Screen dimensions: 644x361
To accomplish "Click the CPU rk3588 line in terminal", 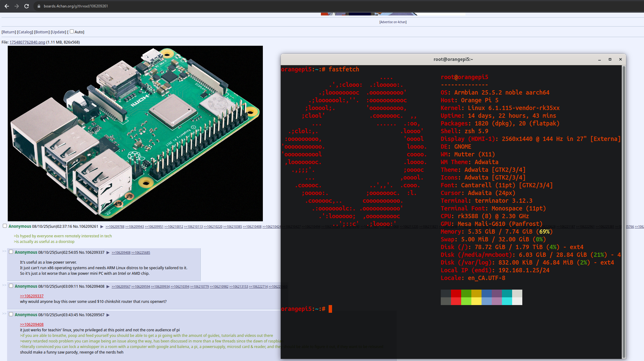I will (x=485, y=216).
